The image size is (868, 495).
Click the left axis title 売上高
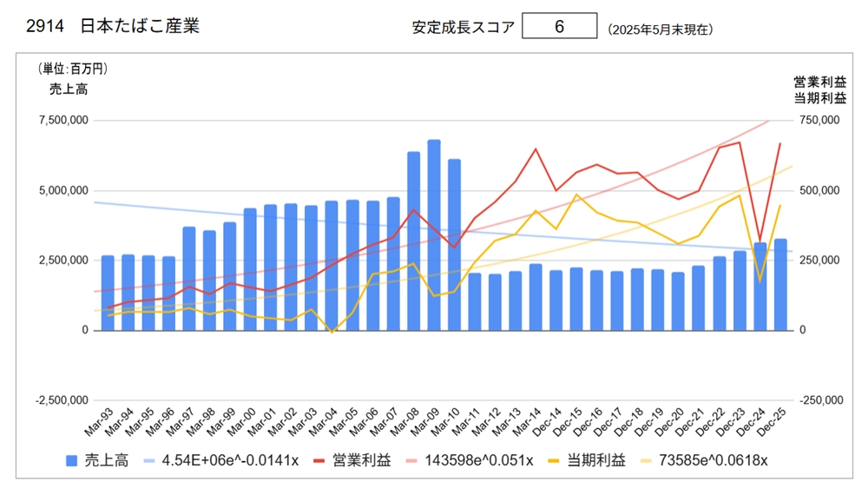[x=69, y=89]
